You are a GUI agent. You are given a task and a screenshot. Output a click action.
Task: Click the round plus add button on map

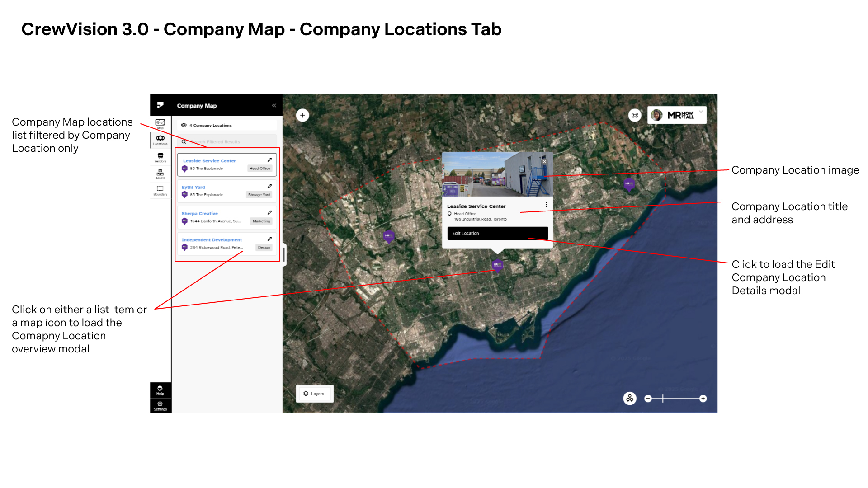pos(302,115)
